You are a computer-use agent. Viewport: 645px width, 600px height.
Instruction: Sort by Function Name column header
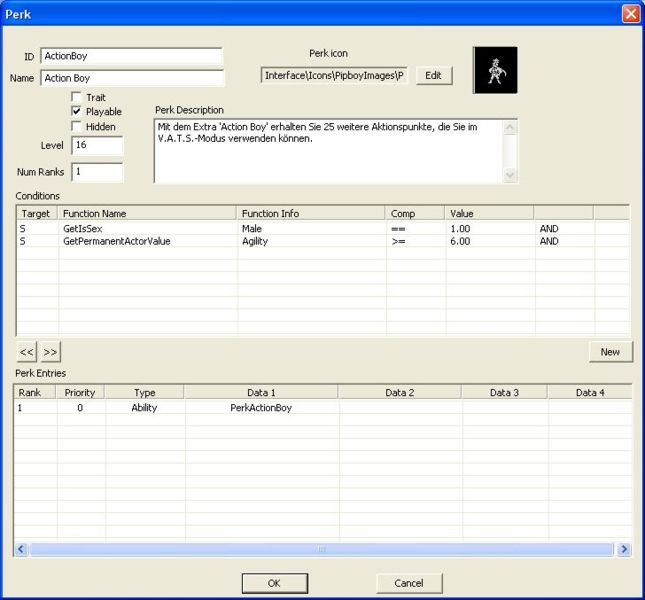[x=147, y=214]
